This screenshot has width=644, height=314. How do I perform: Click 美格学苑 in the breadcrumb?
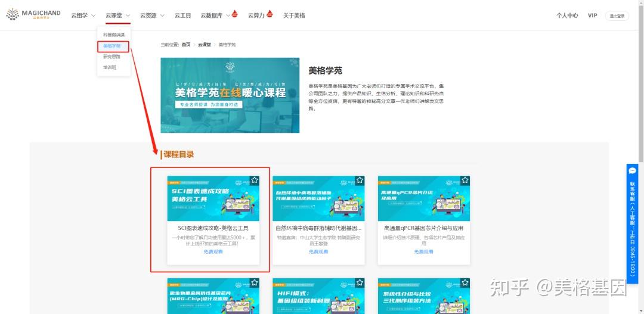227,45
